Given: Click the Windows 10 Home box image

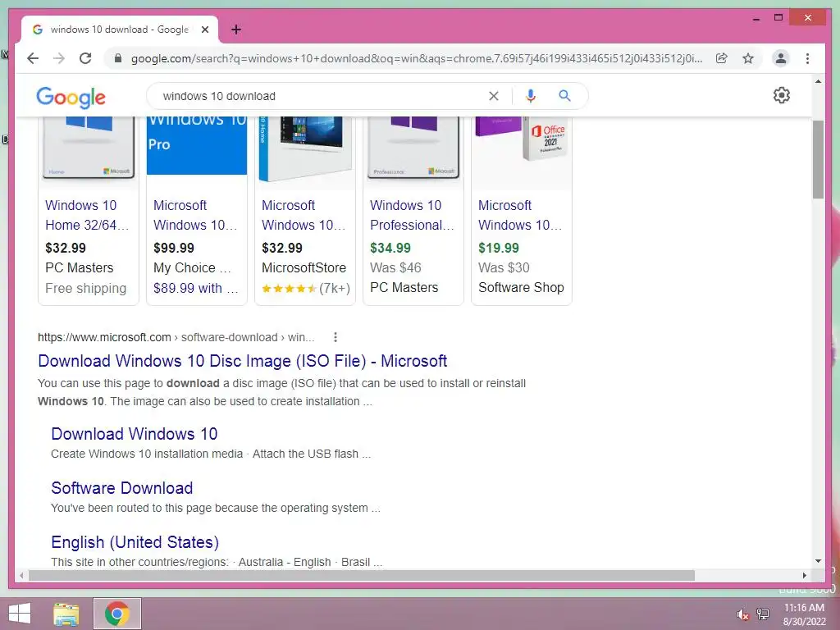Looking at the screenshot, I should click(89, 148).
